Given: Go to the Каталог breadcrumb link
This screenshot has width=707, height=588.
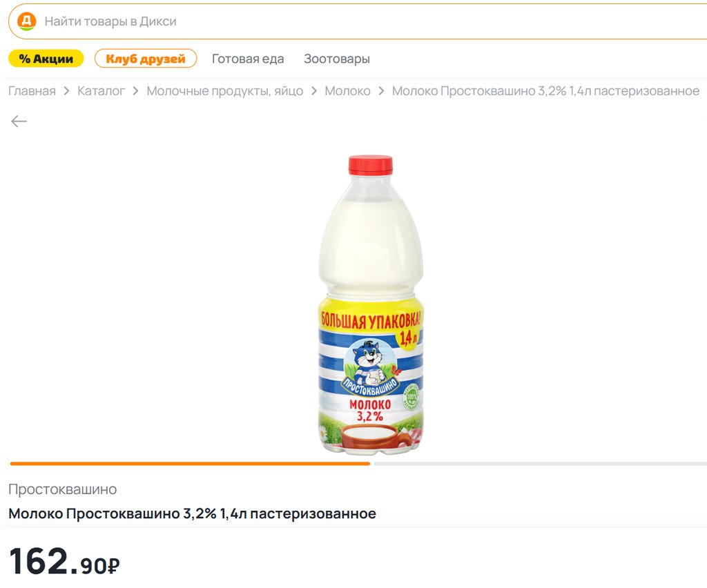Looking at the screenshot, I should 101,91.
